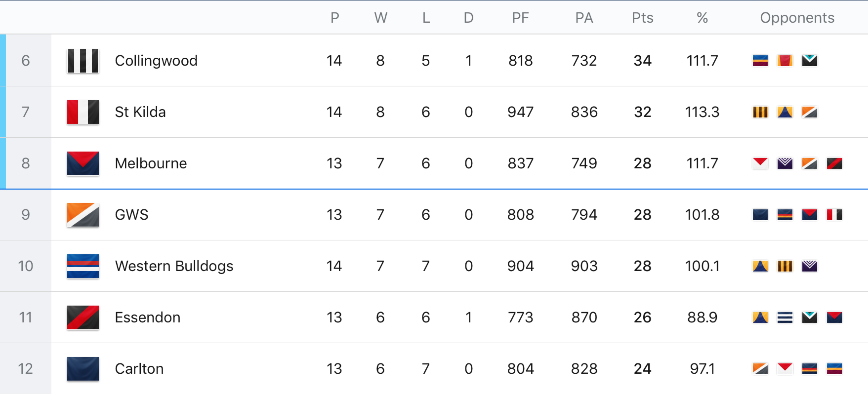The image size is (868, 394).
Task: Click the Opponents column header
Action: [x=797, y=18]
